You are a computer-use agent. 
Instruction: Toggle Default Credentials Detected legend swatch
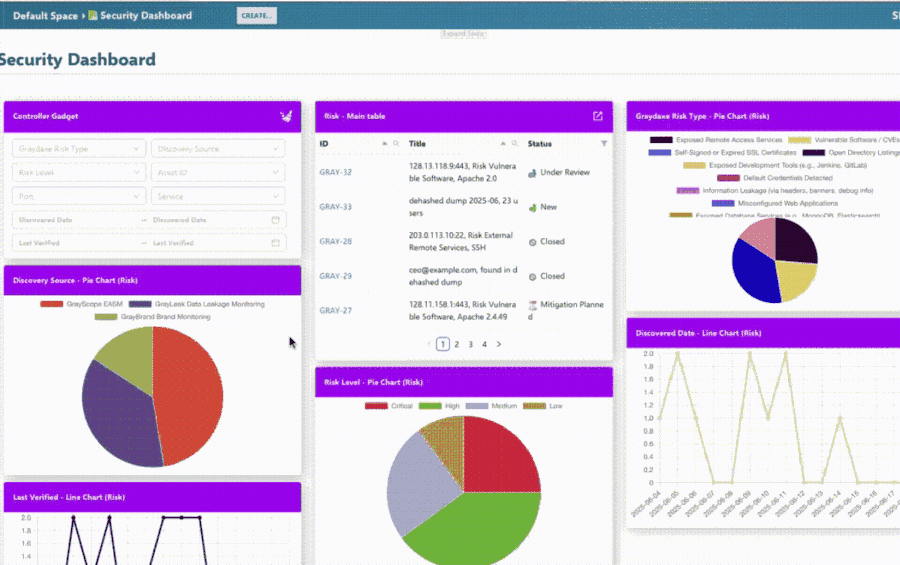click(x=728, y=178)
